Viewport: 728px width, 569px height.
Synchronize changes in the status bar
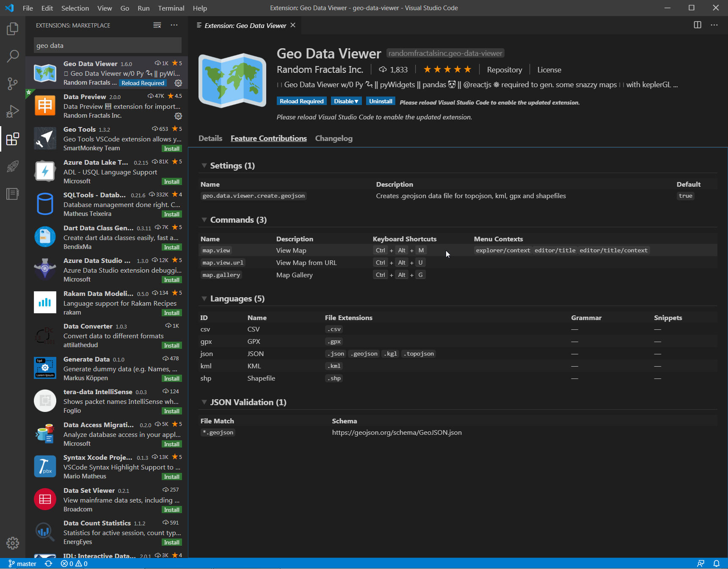click(49, 563)
